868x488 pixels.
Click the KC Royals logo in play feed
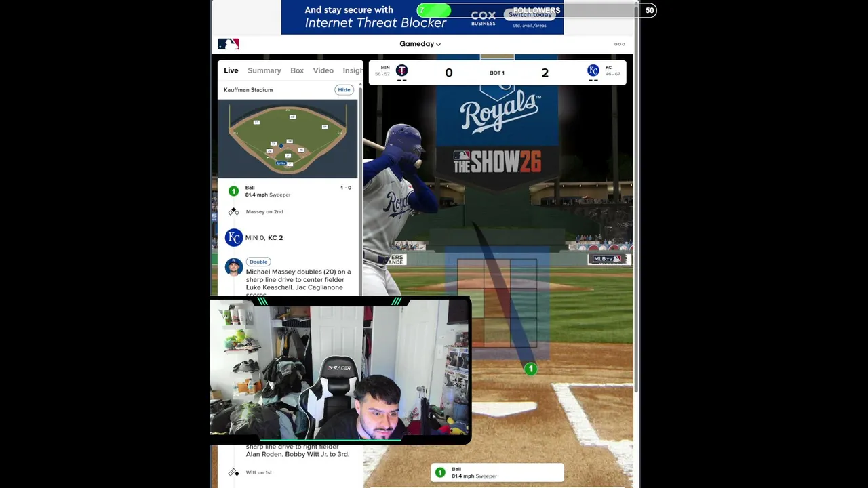click(234, 238)
